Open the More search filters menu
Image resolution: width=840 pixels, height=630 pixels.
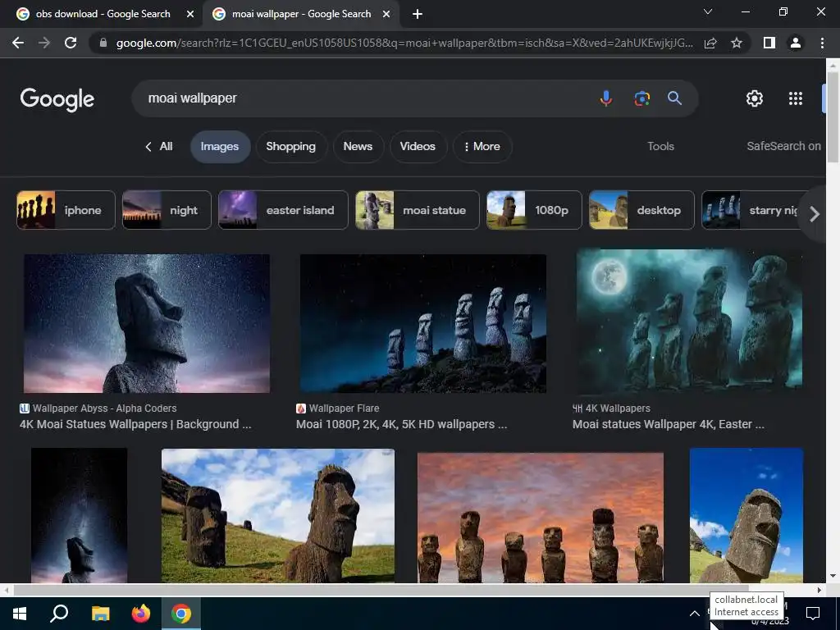(482, 146)
